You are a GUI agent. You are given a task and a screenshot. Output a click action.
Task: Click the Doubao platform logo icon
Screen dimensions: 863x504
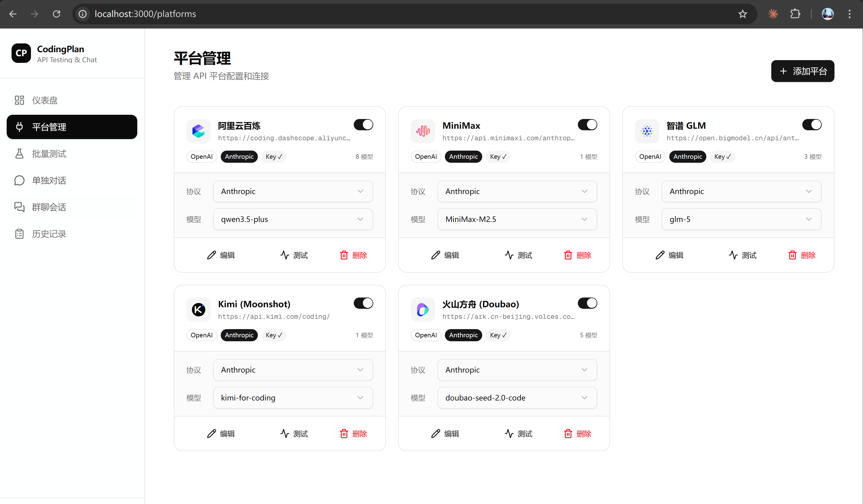(x=423, y=309)
